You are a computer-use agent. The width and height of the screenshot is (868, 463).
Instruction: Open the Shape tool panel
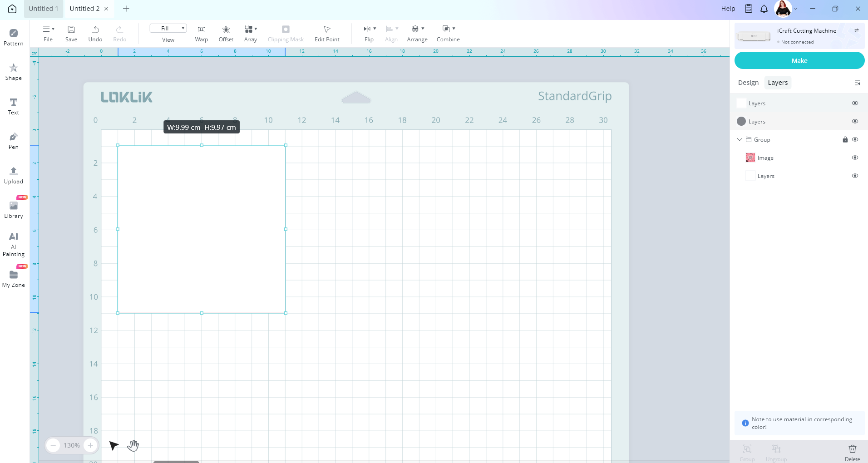coord(14,72)
